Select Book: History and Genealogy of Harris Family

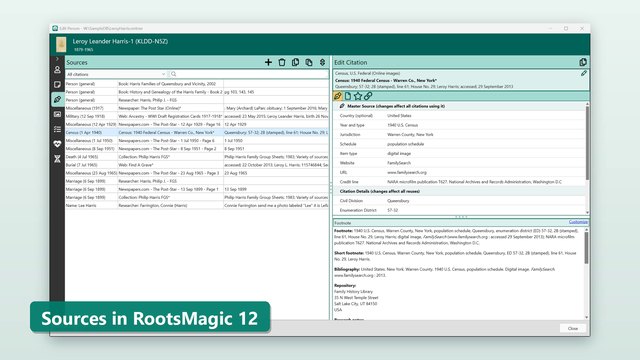197,92
